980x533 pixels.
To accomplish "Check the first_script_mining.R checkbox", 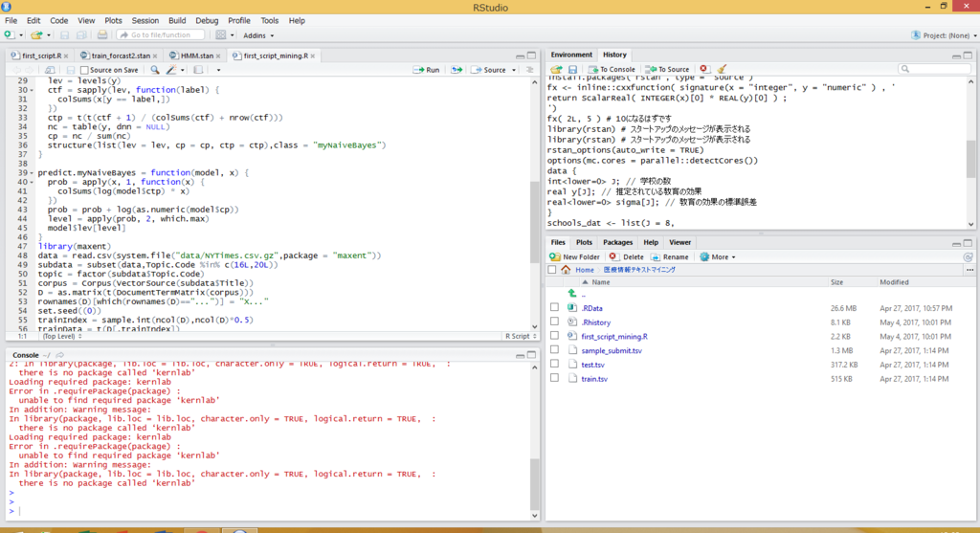I will click(554, 336).
